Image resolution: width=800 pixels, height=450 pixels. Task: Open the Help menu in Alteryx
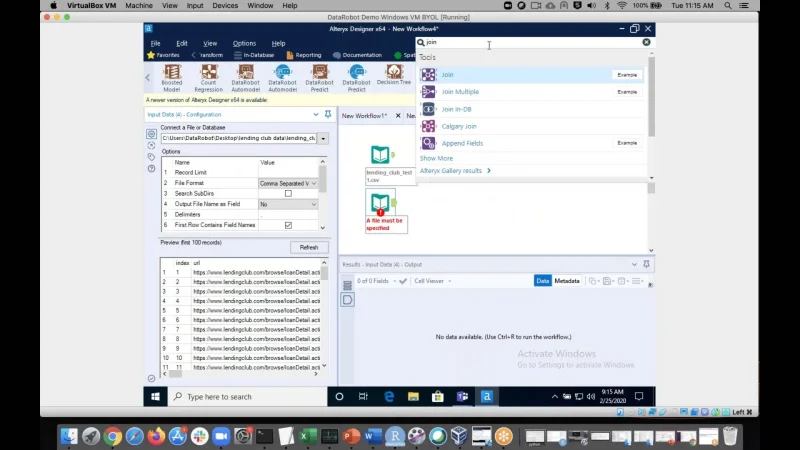[279, 43]
